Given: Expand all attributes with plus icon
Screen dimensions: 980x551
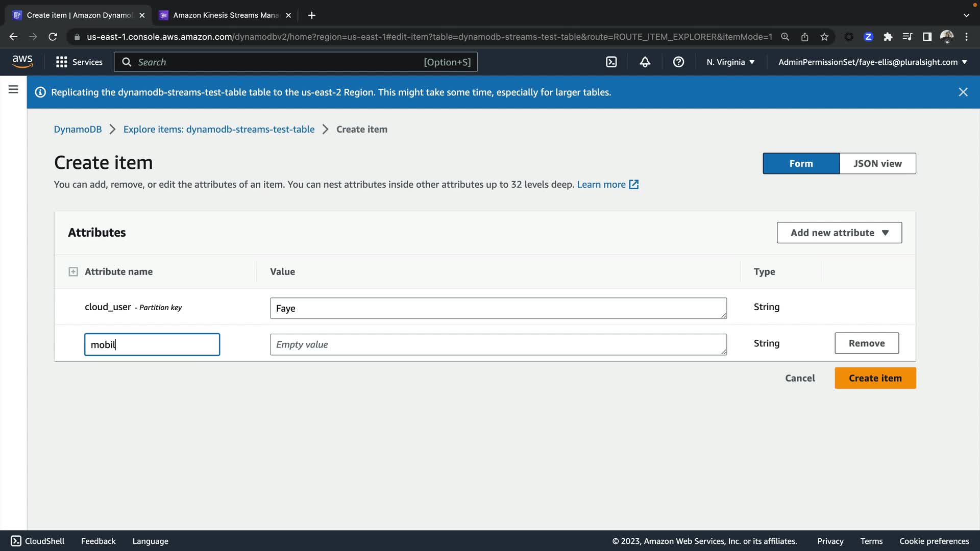Looking at the screenshot, I should 73,271.
